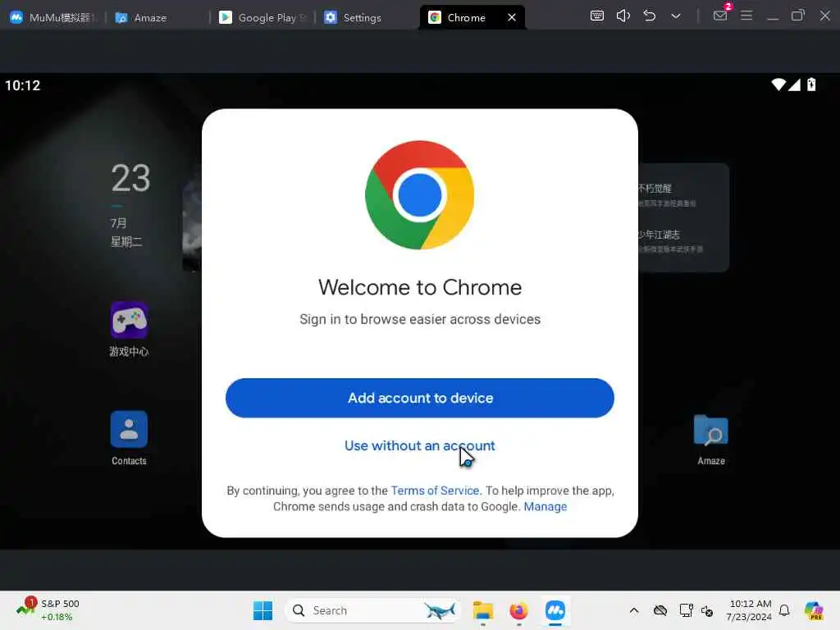Click the first game recommendation widget entry

tap(668, 194)
